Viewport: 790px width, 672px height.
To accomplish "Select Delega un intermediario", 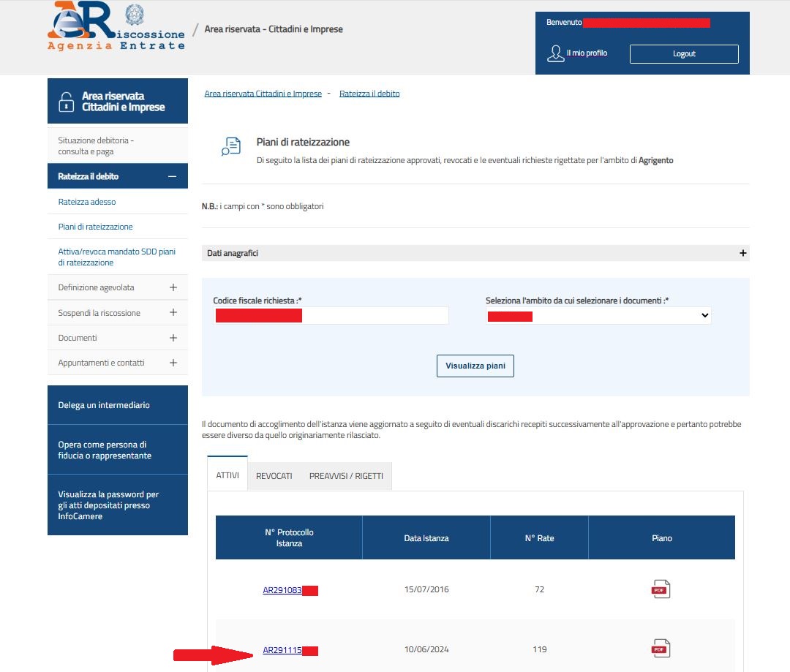I will coord(104,405).
